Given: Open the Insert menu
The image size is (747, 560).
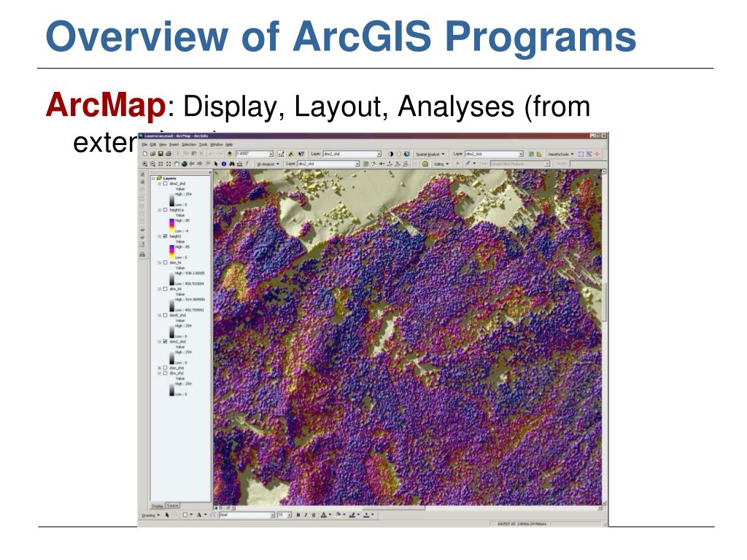Looking at the screenshot, I should pyautogui.click(x=174, y=144).
